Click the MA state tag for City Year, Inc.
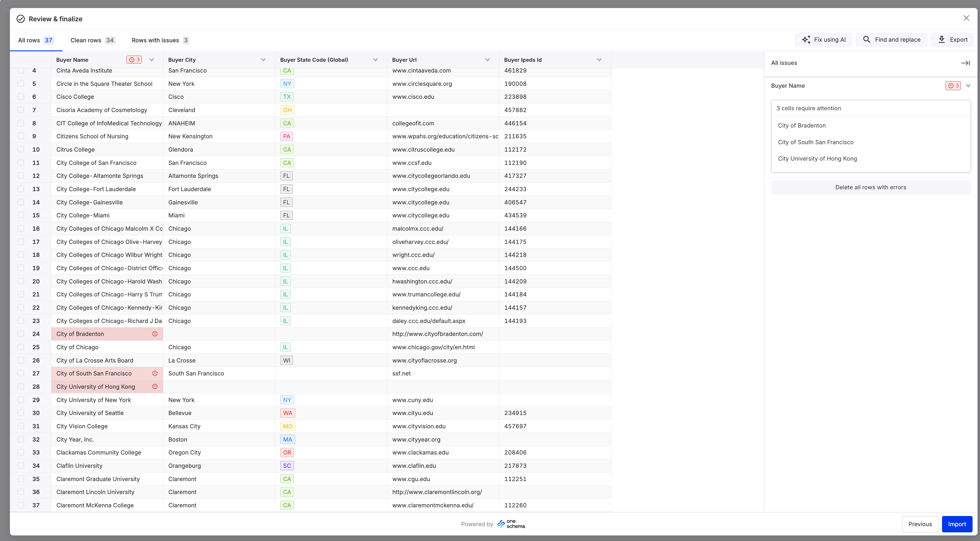The height and width of the screenshot is (541, 980). pos(288,439)
